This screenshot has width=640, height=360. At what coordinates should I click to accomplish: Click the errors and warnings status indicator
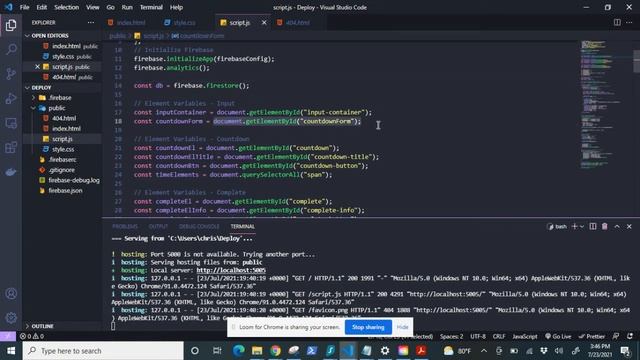(32, 336)
